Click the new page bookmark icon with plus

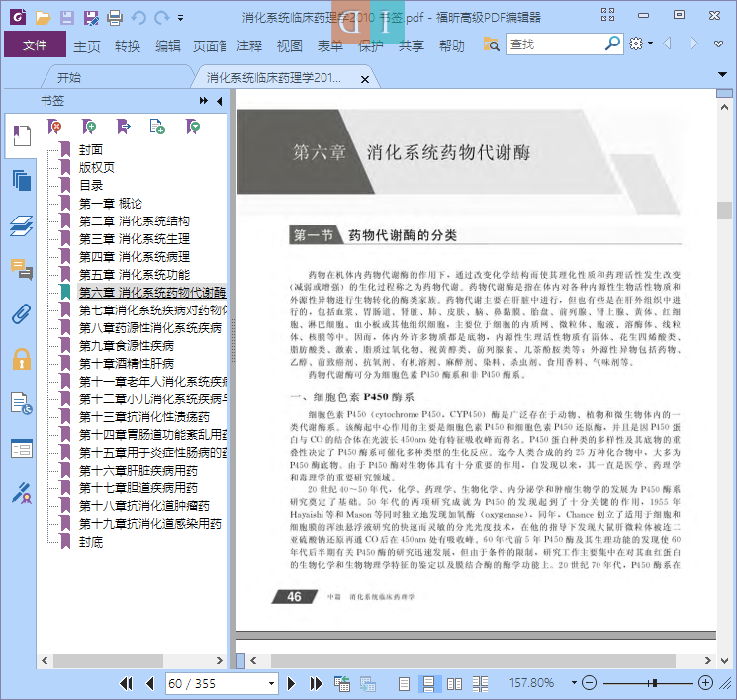[x=157, y=127]
